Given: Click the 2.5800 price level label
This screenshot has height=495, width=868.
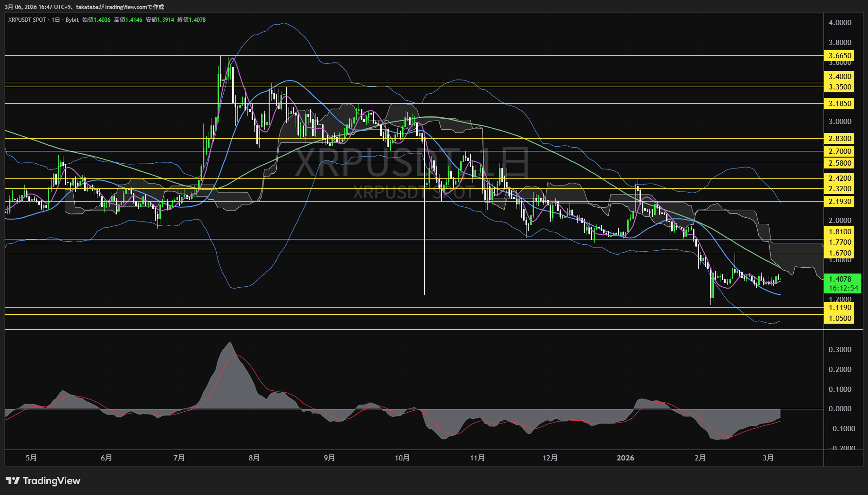Looking at the screenshot, I should click(839, 163).
